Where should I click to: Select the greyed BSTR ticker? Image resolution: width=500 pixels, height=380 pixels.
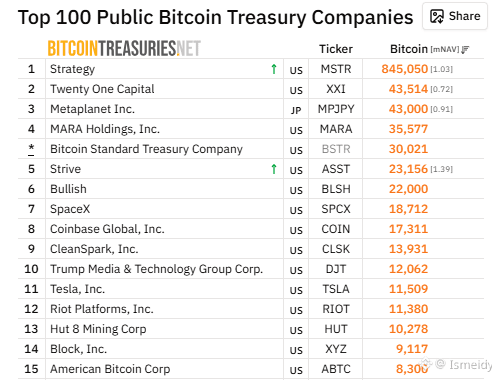(x=336, y=149)
